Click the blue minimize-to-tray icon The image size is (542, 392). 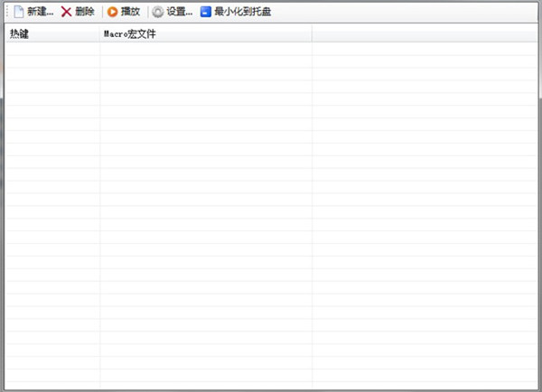click(206, 13)
